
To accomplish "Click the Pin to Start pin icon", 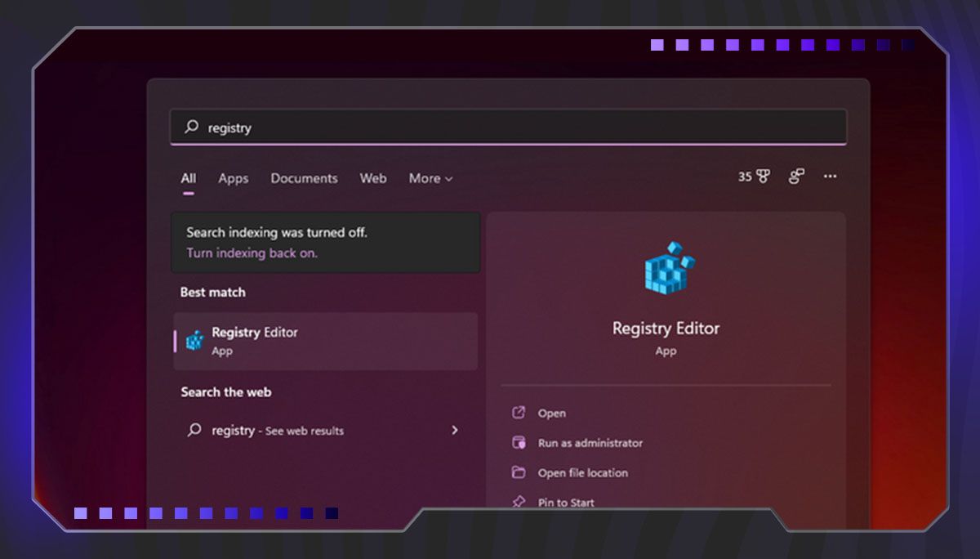I will point(519,502).
